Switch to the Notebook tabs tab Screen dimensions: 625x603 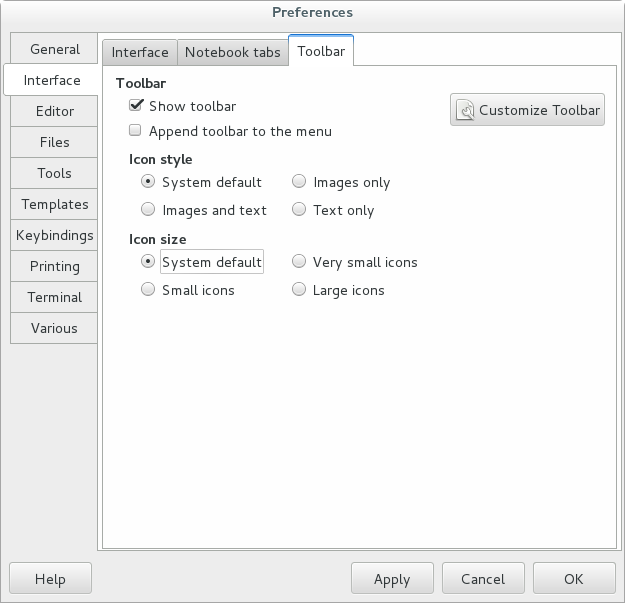[232, 52]
